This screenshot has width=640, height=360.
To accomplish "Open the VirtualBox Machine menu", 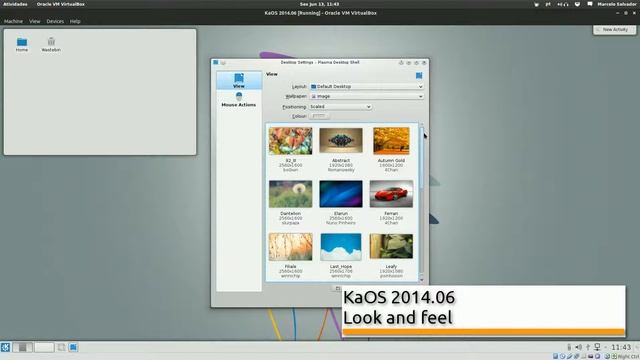I will 13,21.
